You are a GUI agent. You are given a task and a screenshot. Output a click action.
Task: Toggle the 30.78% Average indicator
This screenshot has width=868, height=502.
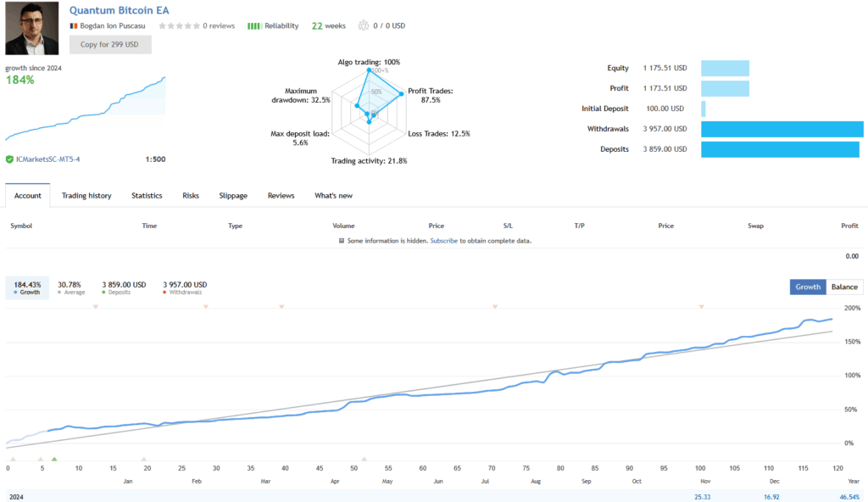point(71,287)
